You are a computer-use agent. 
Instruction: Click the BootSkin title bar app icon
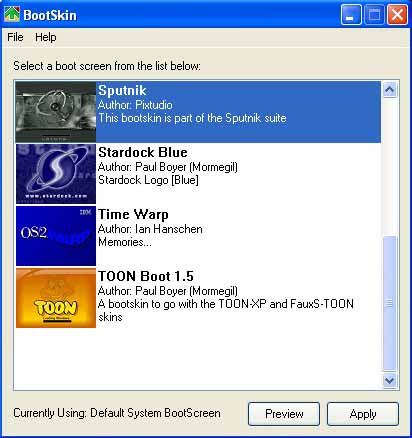[x=12, y=15]
